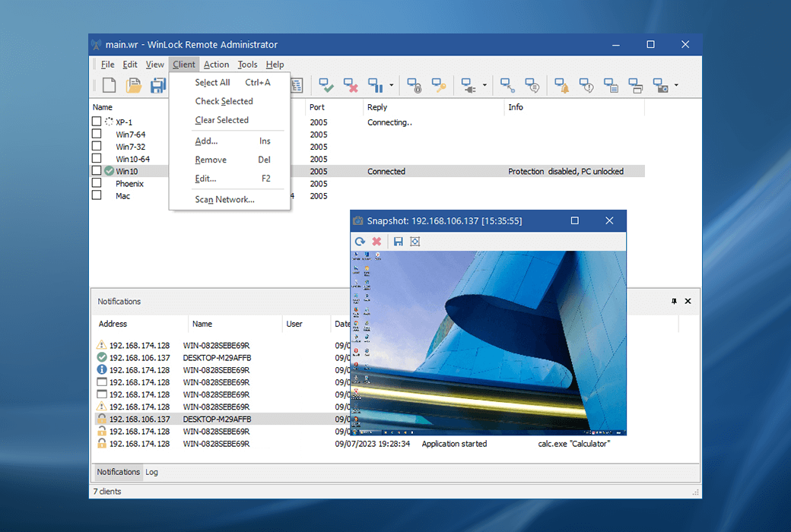Choose Remove in Client menu

click(x=230, y=160)
